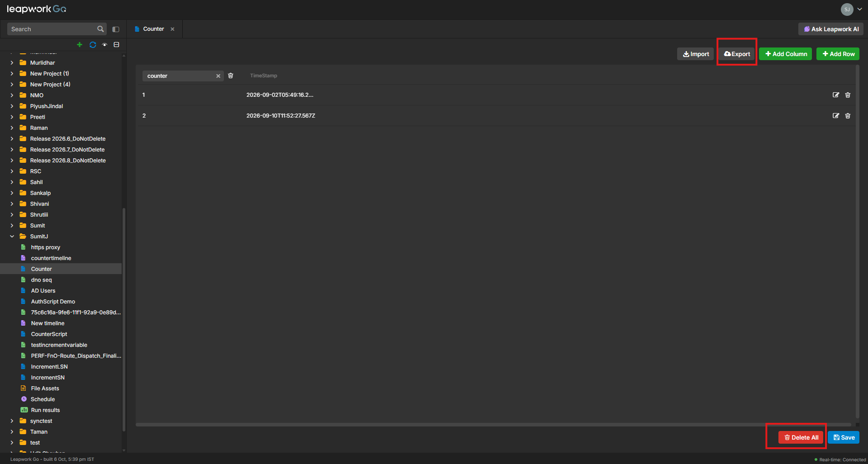Click the horizontal table scrollbar

click(x=493, y=425)
